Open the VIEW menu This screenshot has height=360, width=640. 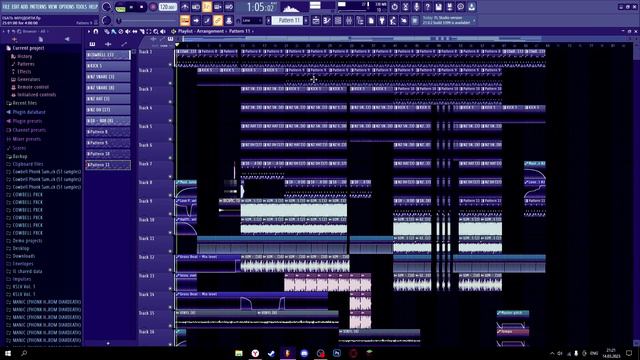[x=53, y=7]
